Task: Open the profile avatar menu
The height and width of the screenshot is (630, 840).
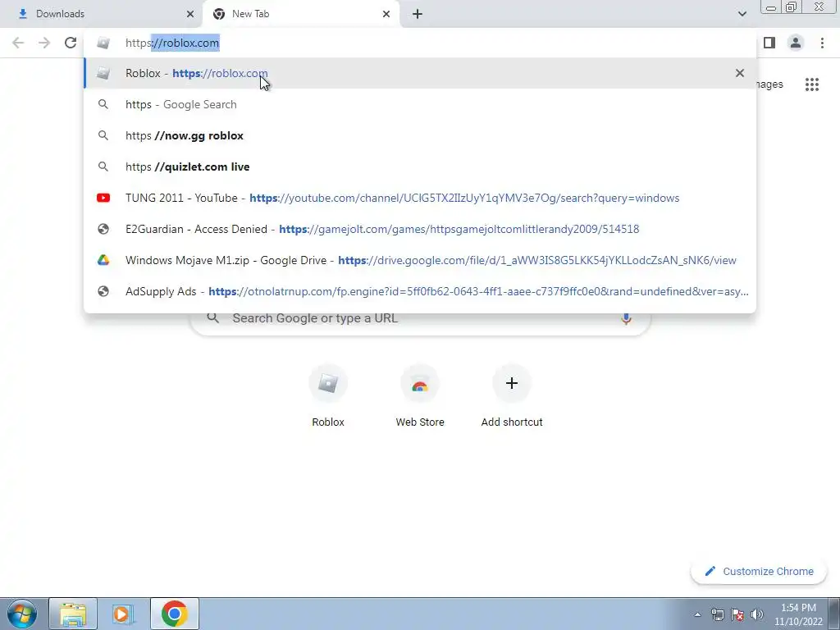Action: pyautogui.click(x=796, y=43)
